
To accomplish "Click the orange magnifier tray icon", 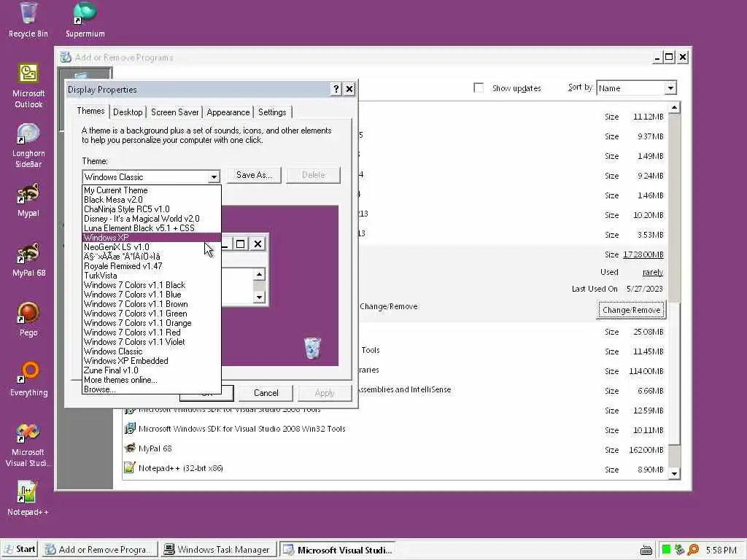I will click(x=693, y=550).
